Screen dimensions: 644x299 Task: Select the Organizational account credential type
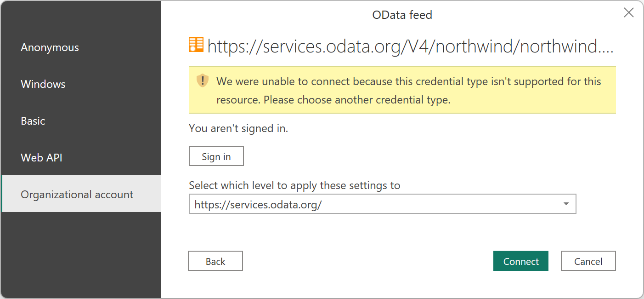76,194
